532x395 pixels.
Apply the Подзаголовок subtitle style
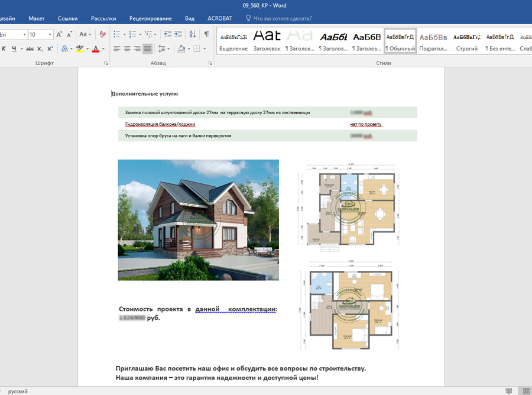433,41
